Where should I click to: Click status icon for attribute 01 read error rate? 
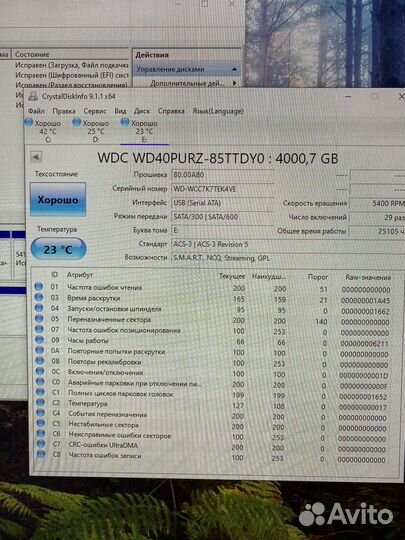coord(39,287)
